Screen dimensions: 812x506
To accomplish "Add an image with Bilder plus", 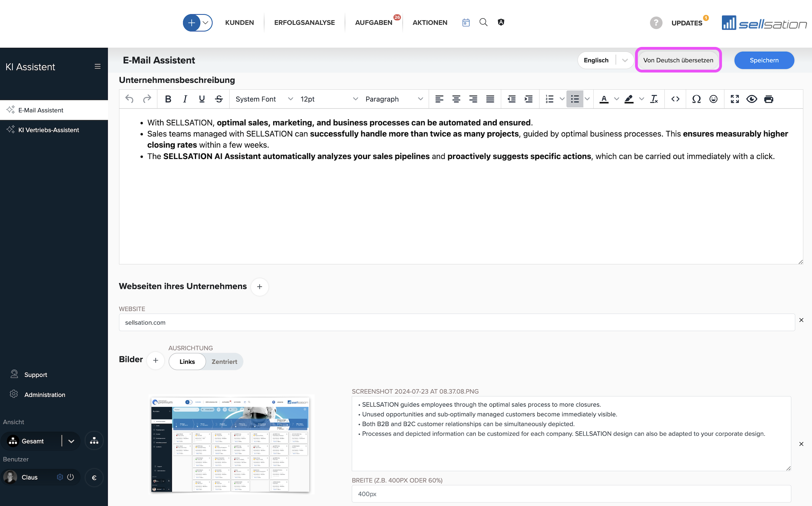I will (156, 360).
